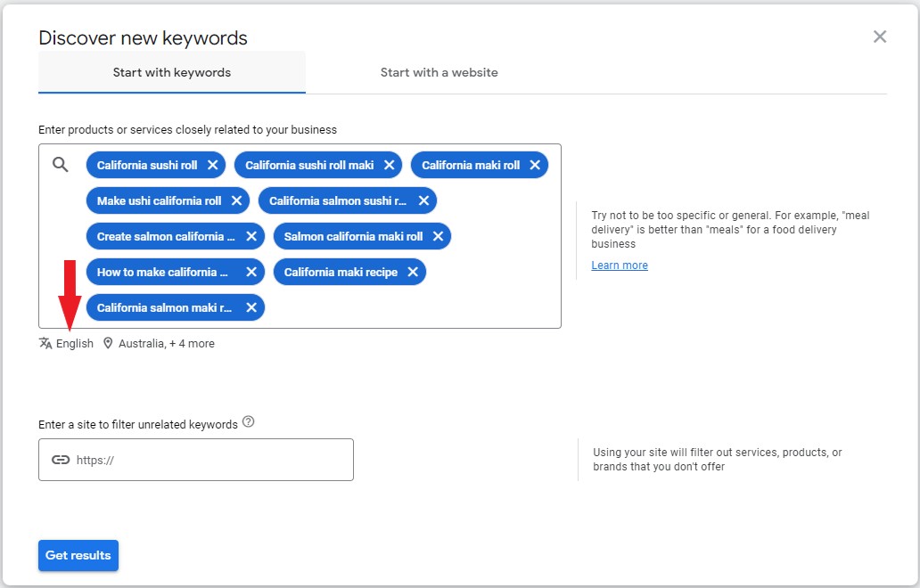The width and height of the screenshot is (920, 588).
Task: Select the 'California maki roll' chip text
Action: tap(471, 166)
